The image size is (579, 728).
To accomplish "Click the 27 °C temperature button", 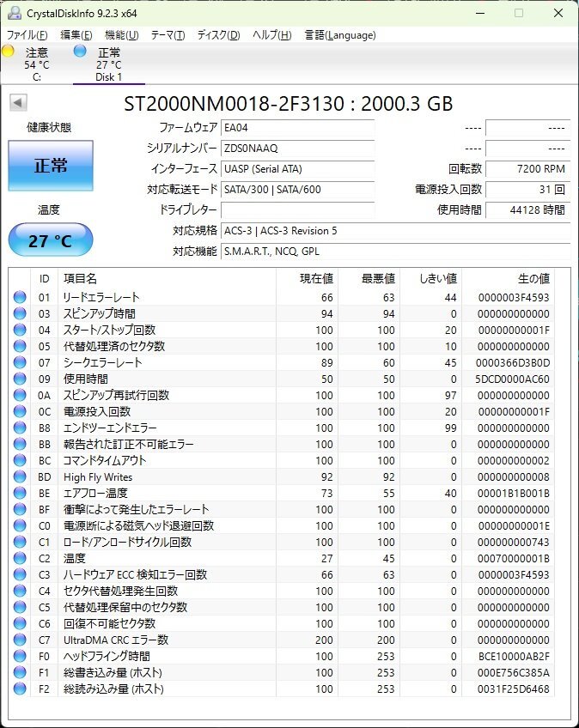I will point(51,240).
